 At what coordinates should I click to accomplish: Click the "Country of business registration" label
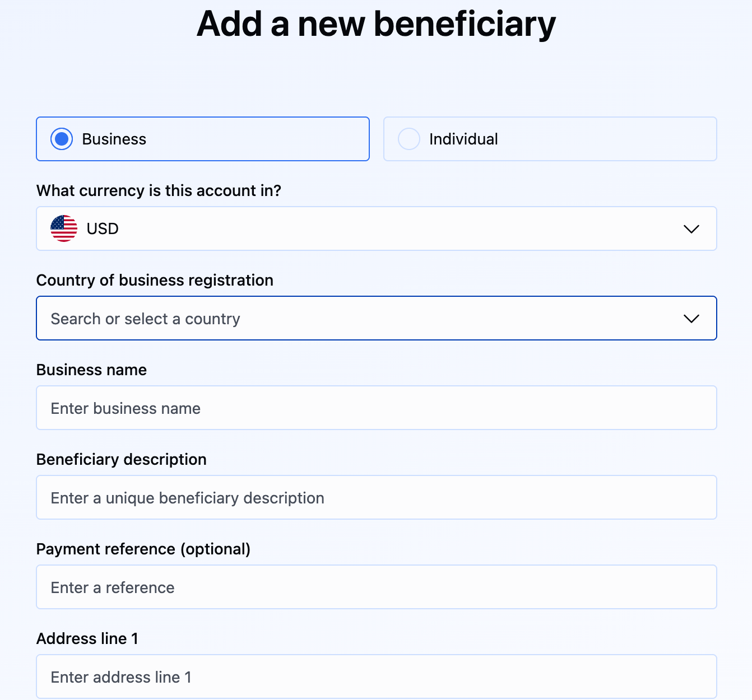click(x=155, y=280)
